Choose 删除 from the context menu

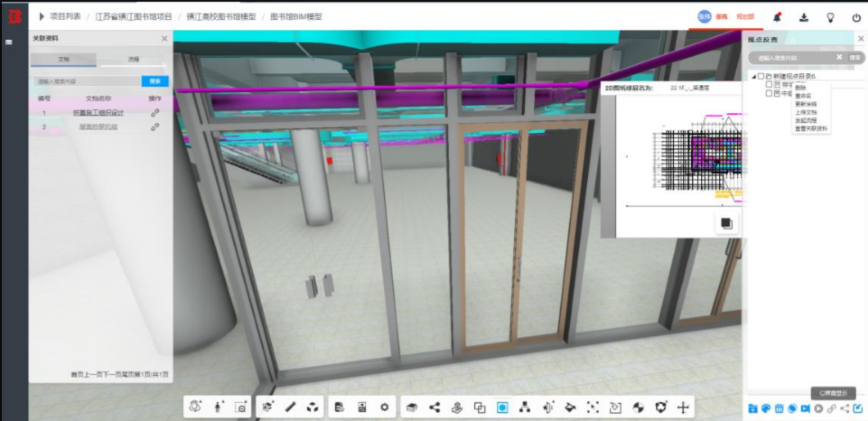click(801, 88)
